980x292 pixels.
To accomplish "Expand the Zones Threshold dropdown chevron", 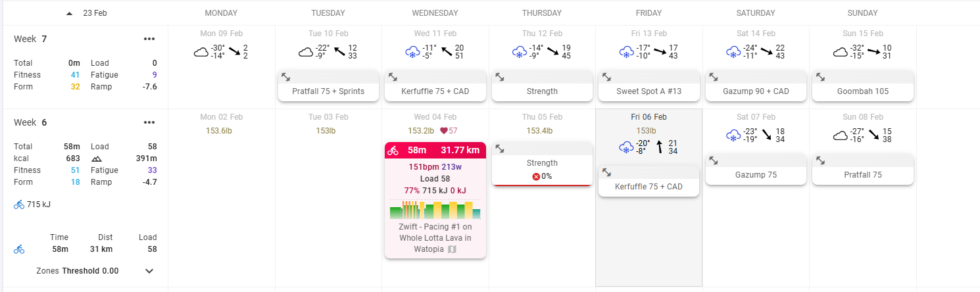I will tap(149, 270).
